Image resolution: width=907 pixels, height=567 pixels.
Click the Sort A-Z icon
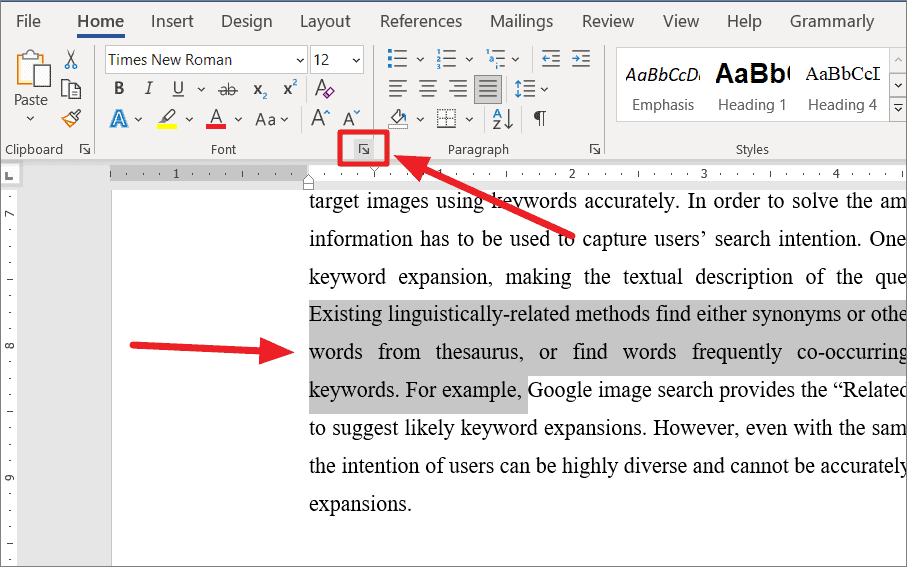pyautogui.click(x=502, y=119)
